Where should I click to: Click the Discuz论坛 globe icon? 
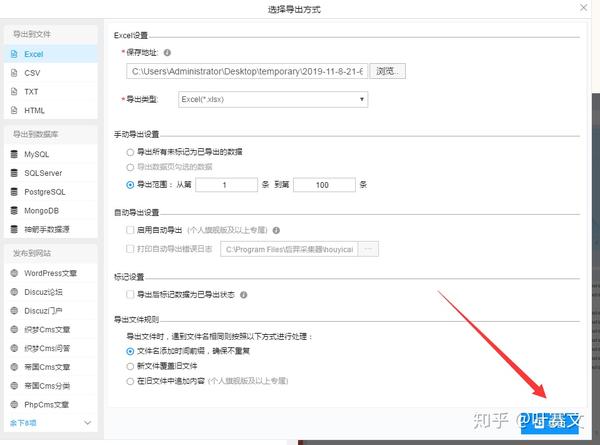click(x=14, y=292)
